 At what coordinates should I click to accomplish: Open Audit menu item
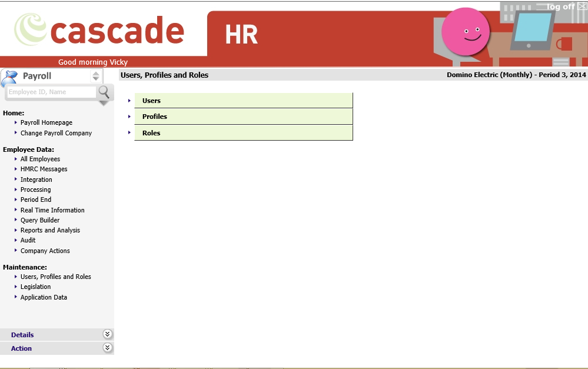coord(28,240)
